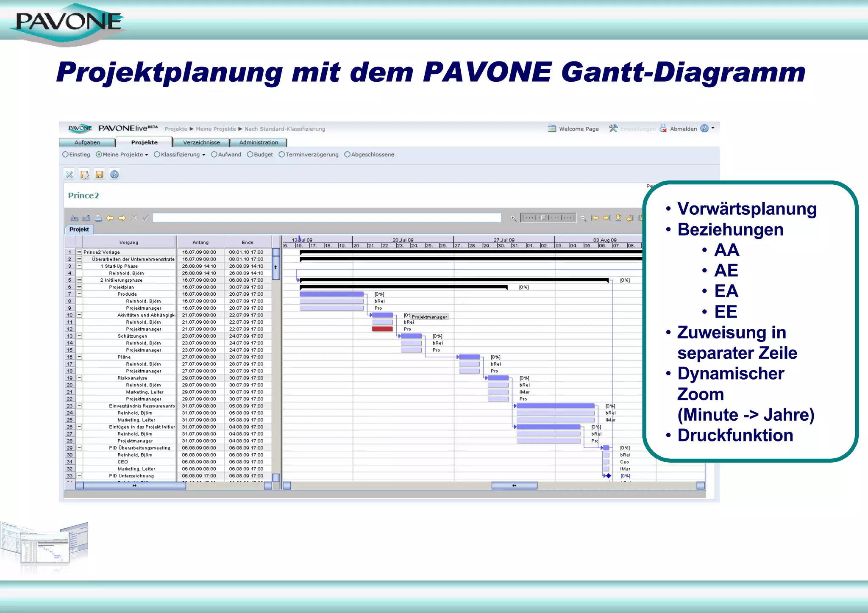
Task: Click the jump-to-end arrow icon
Action: click(606, 218)
